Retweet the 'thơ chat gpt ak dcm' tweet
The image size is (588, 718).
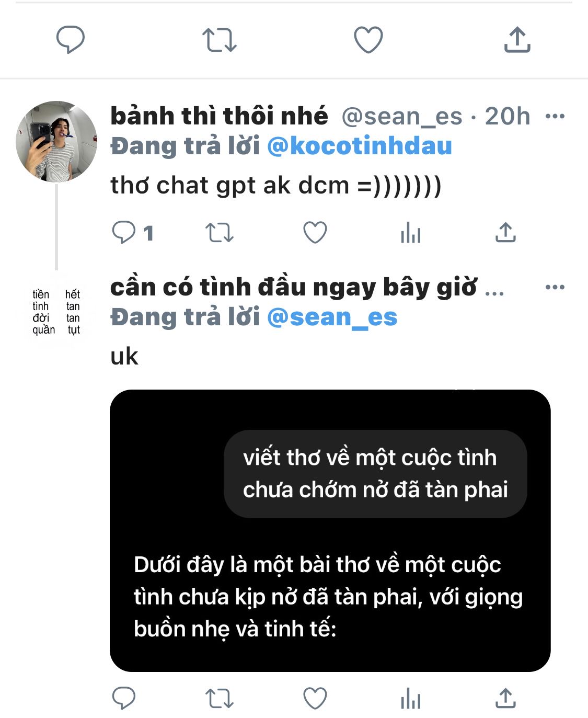click(x=219, y=233)
